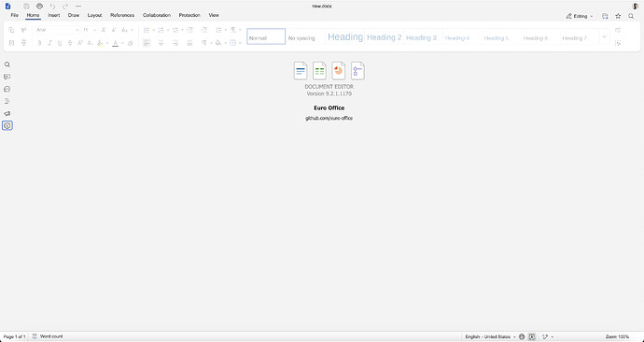Switch to the Protection tab
644x342 pixels.
(189, 15)
